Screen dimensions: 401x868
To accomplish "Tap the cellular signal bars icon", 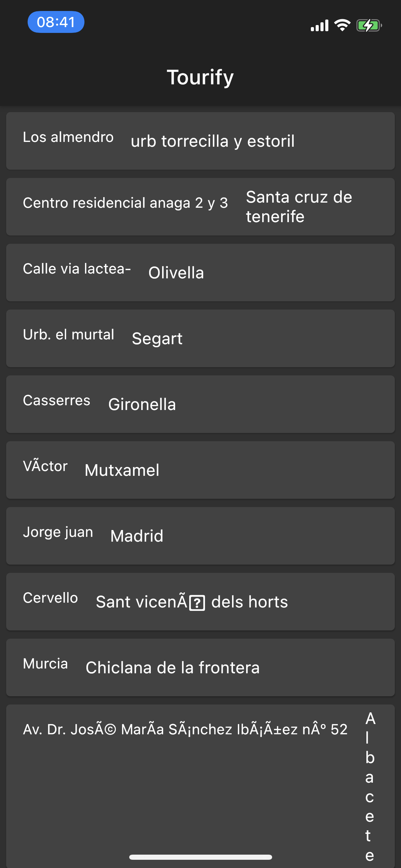I will click(x=319, y=26).
